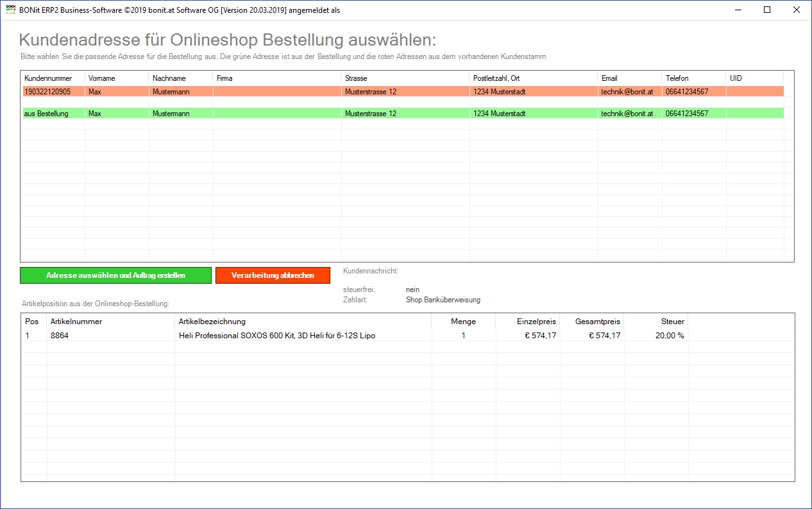Viewport: 812px width, 509px height.
Task: Click the 'Telefon' column header
Action: coord(694,78)
